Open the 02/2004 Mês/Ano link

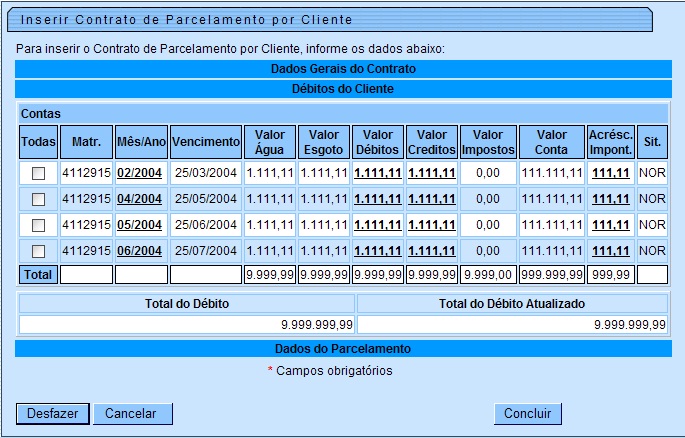pos(140,173)
